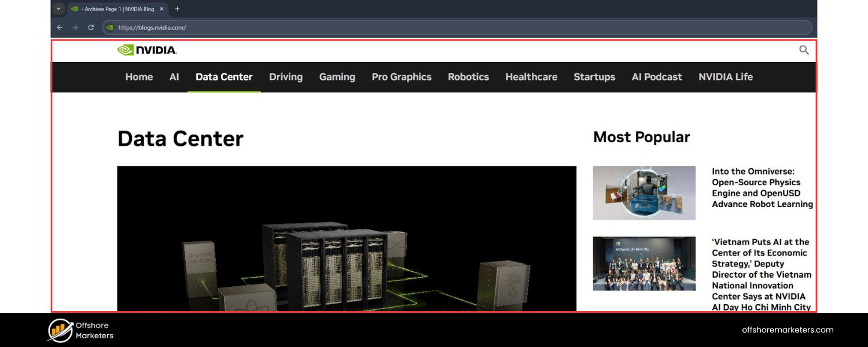Click the browser forward arrow icon

[75, 27]
